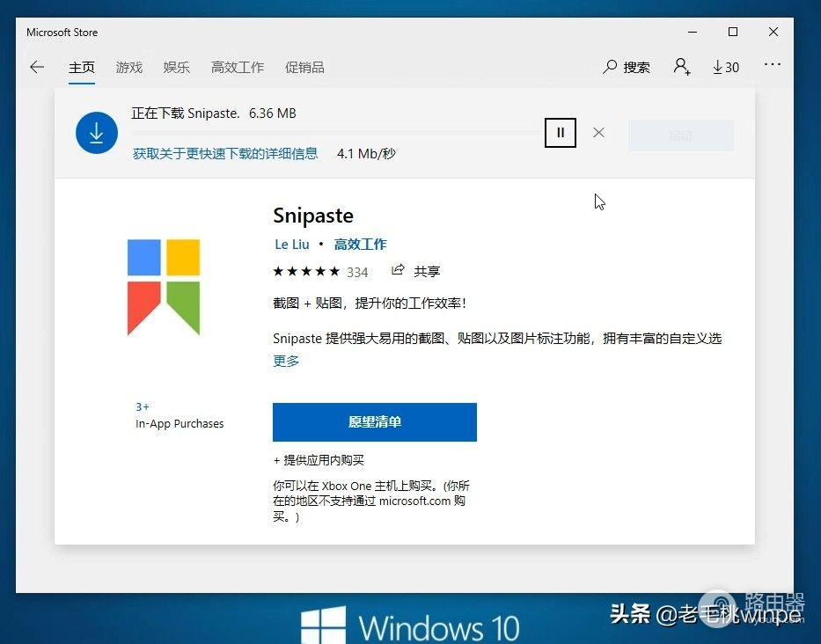Expand description via 更多 link
This screenshot has height=644, width=821.
tap(286, 361)
